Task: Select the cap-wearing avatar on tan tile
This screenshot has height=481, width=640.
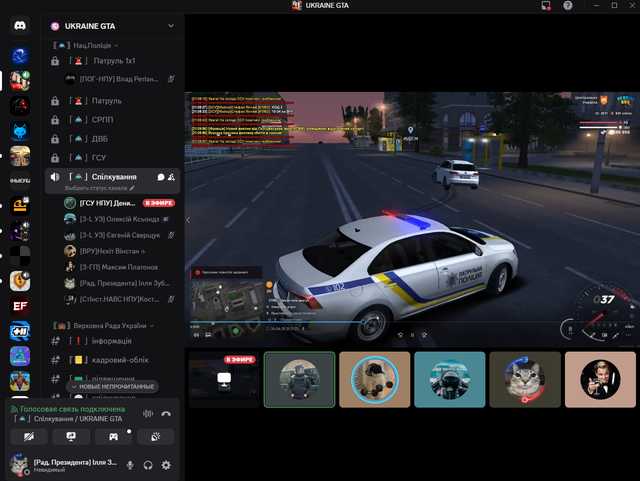Action: (x=375, y=380)
